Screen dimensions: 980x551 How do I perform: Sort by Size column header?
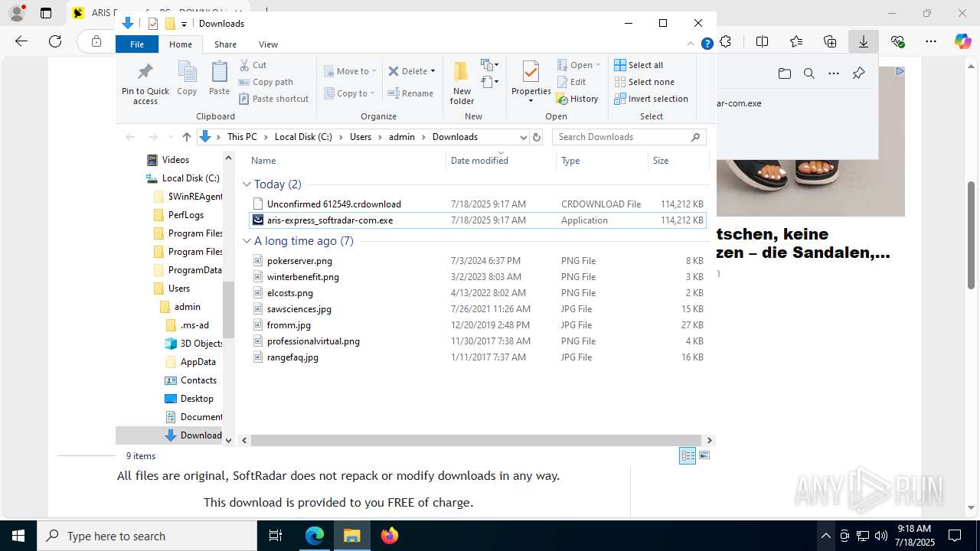tap(678, 161)
